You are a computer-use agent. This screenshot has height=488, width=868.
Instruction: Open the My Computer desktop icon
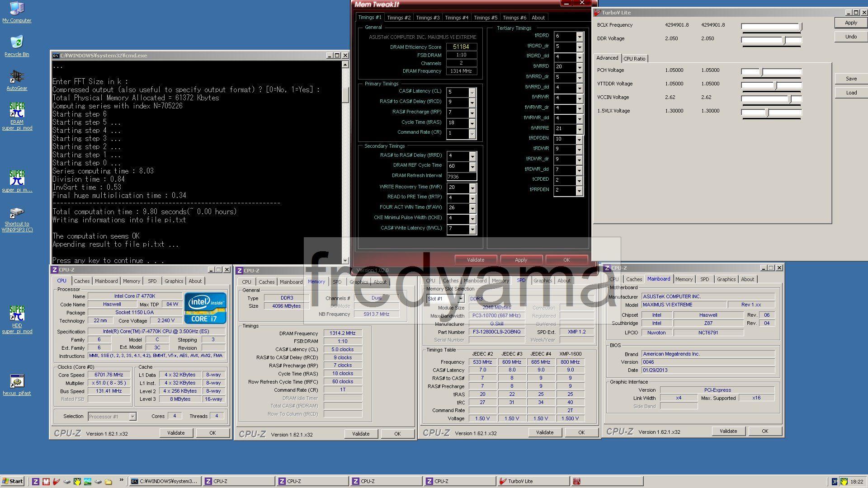(x=17, y=12)
